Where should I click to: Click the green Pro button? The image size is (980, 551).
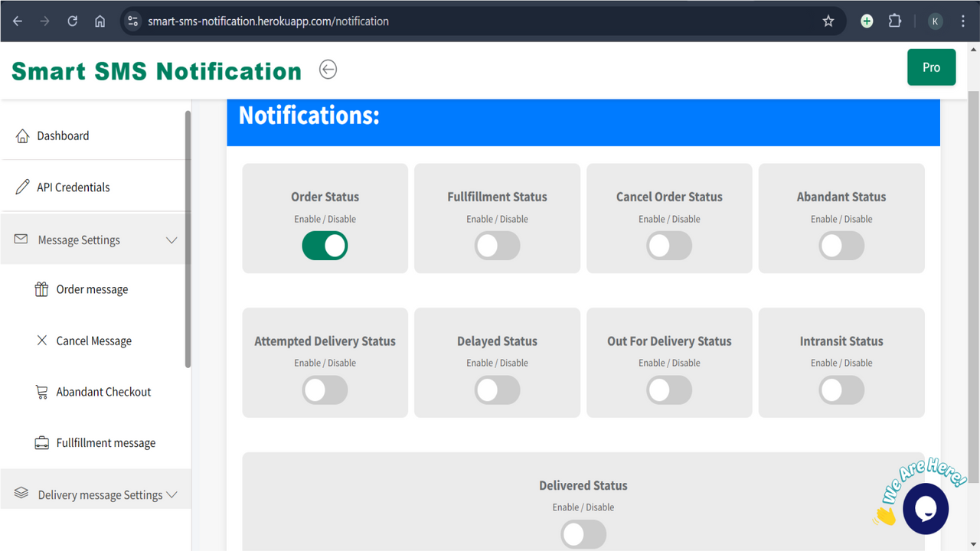point(931,67)
